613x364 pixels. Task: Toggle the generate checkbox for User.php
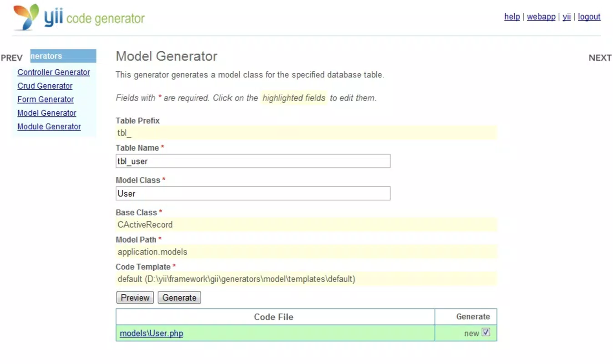point(486,333)
